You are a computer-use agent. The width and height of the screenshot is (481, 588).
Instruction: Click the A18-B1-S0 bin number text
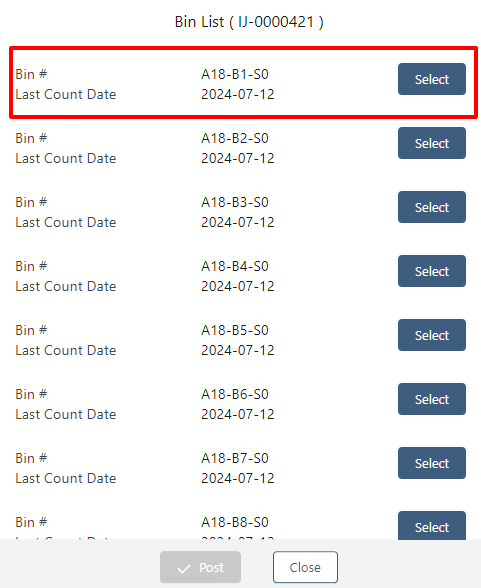point(235,74)
